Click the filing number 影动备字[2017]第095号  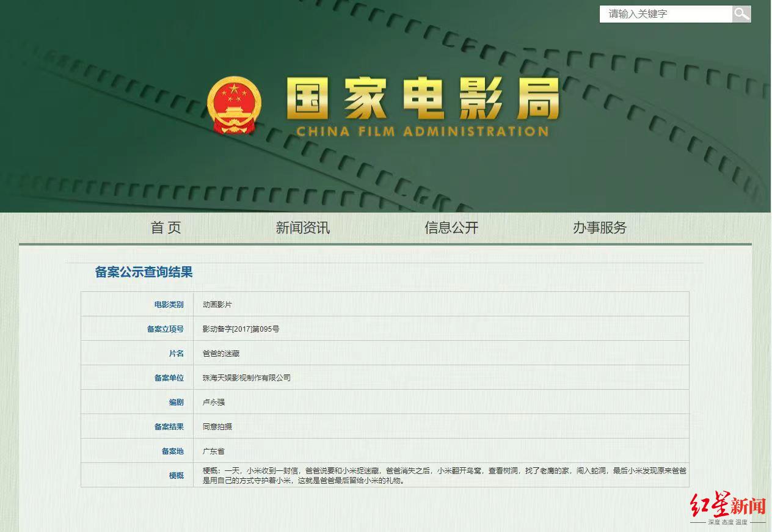coord(241,329)
